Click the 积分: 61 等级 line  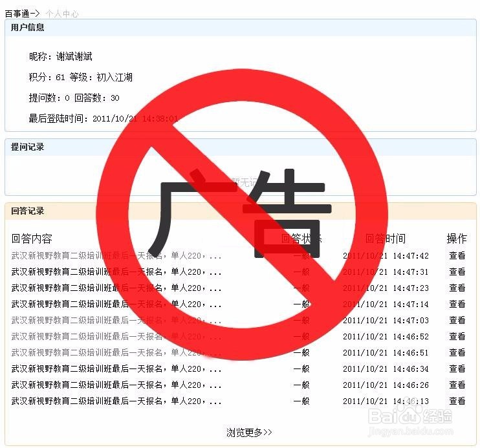point(80,77)
